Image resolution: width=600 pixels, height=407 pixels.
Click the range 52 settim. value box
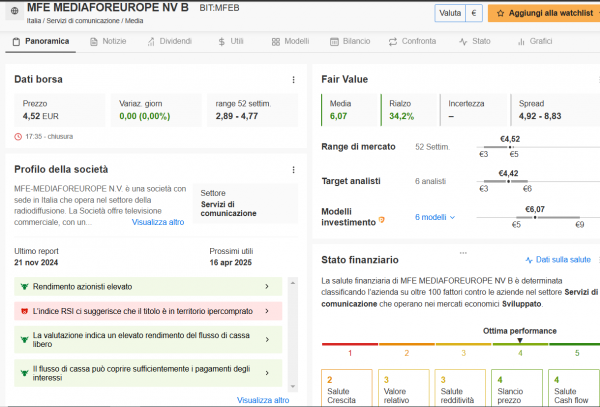[253, 110]
